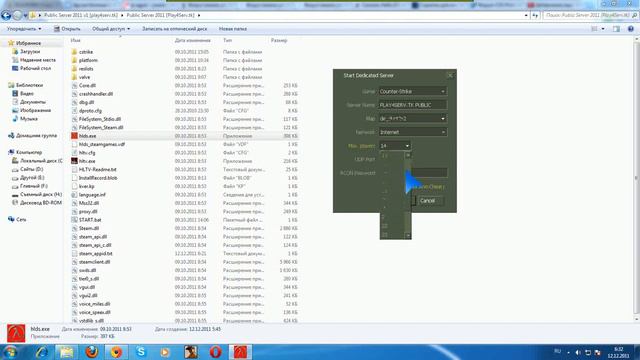640x360 pixels.
Task: Select the Core.dll file
Action: 87,86
